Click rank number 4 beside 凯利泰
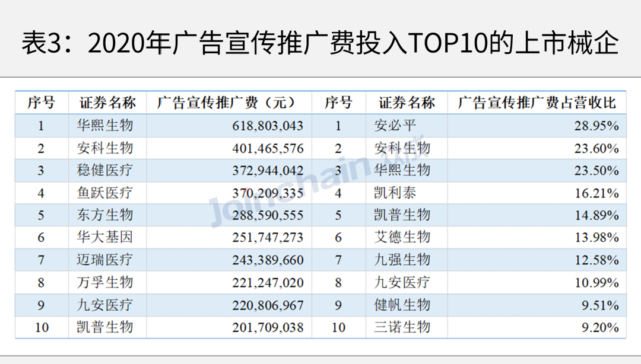 pos(338,193)
